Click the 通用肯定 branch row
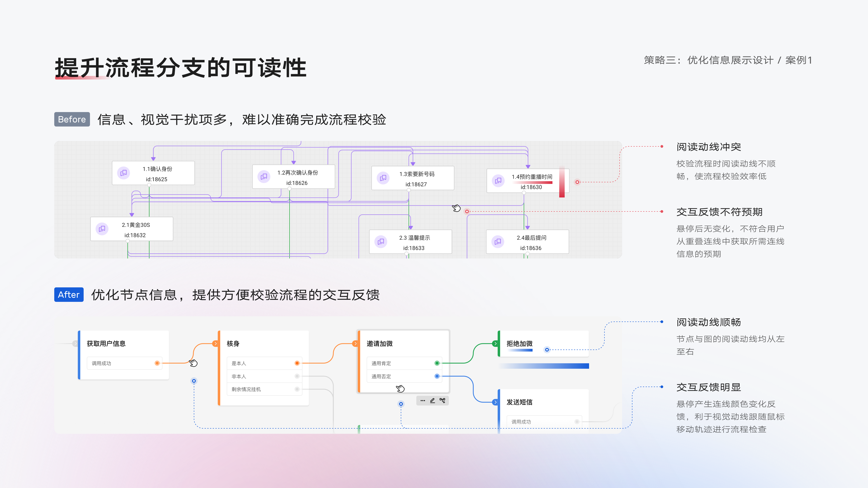The height and width of the screenshot is (488, 868). [x=404, y=363]
